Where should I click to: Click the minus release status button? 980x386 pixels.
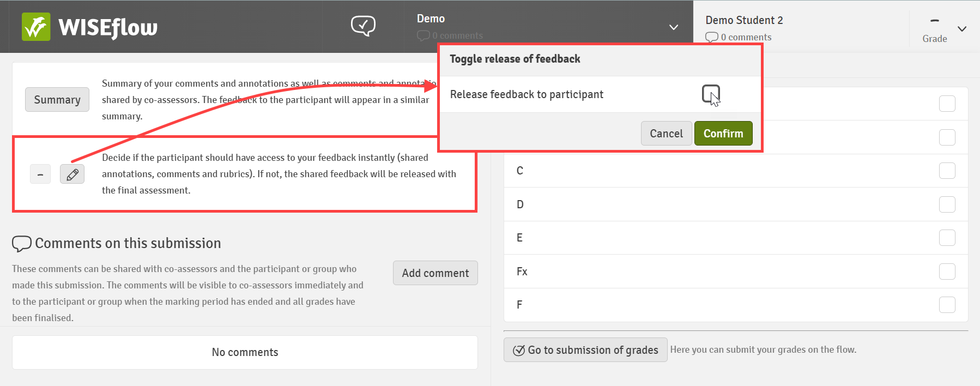(x=40, y=174)
